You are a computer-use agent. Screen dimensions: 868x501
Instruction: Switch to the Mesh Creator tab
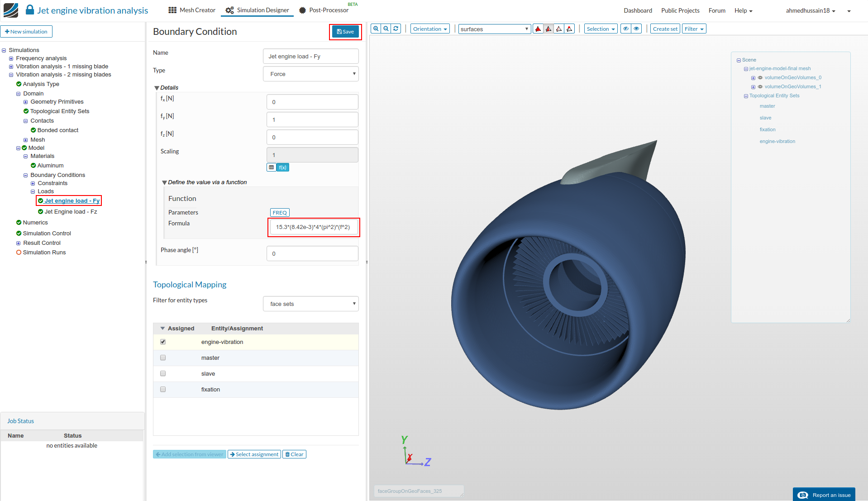192,10
